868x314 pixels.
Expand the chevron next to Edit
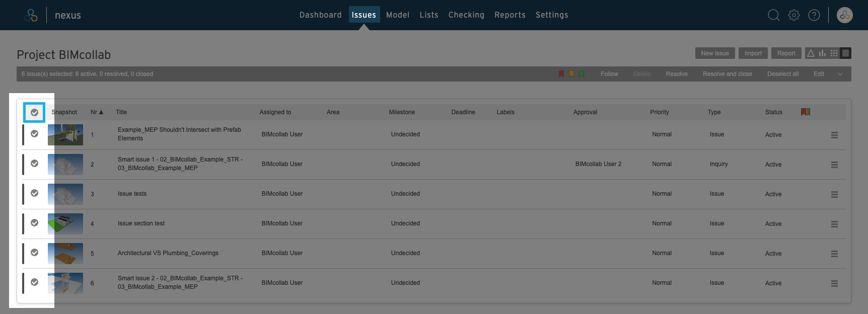point(840,74)
